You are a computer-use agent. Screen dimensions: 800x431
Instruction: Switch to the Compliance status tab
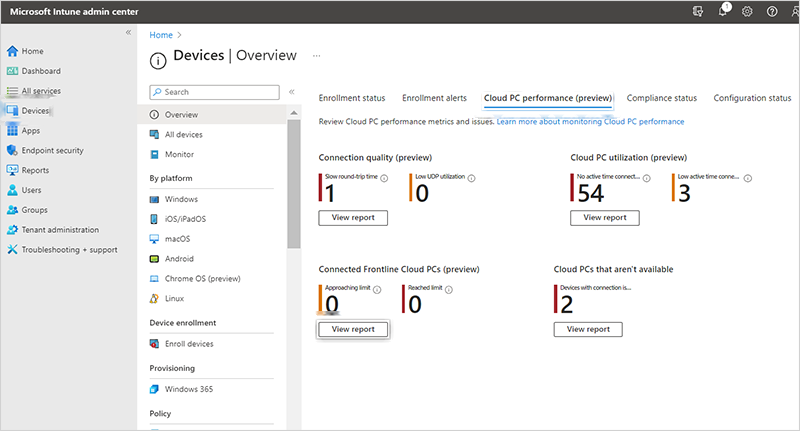tap(662, 98)
